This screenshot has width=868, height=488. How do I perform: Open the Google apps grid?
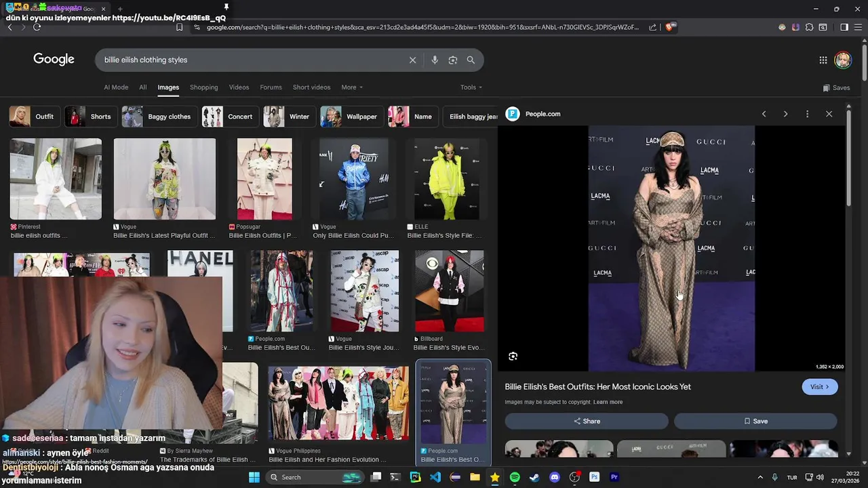823,60
